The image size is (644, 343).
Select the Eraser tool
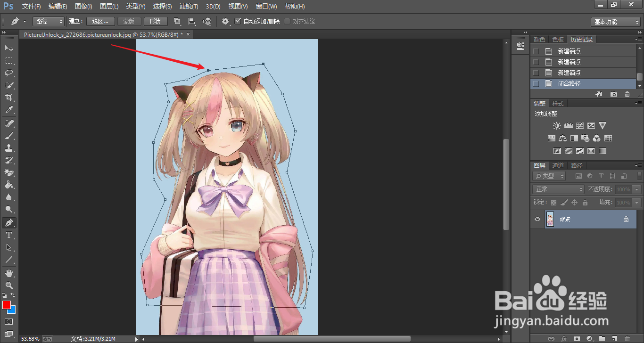(x=9, y=172)
